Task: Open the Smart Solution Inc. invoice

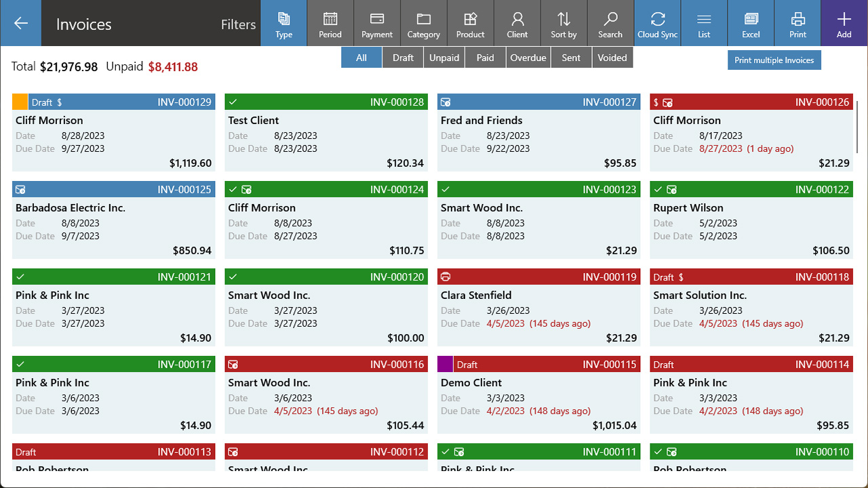Action: pyautogui.click(x=751, y=307)
